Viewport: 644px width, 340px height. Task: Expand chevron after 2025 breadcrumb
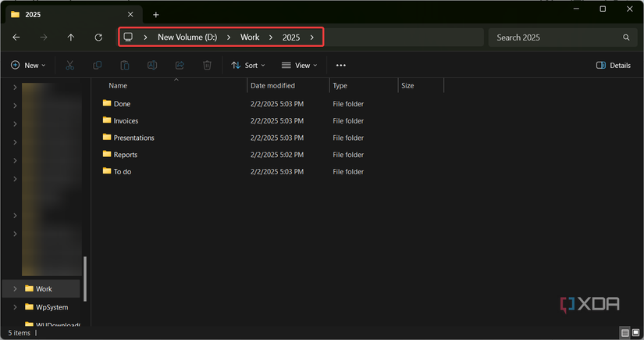pos(312,38)
